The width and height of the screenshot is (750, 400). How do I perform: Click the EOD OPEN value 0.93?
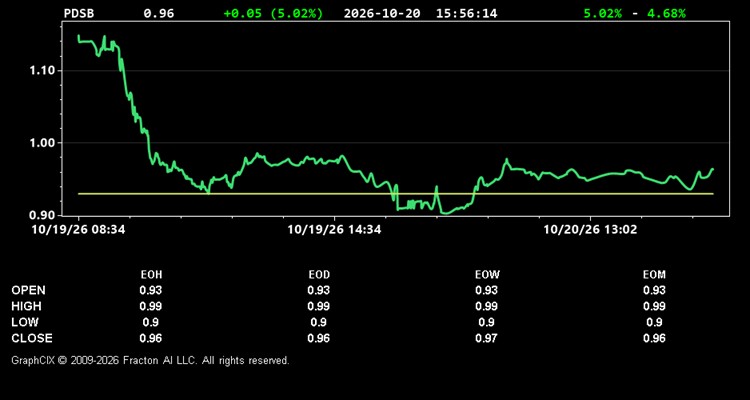[319, 290]
